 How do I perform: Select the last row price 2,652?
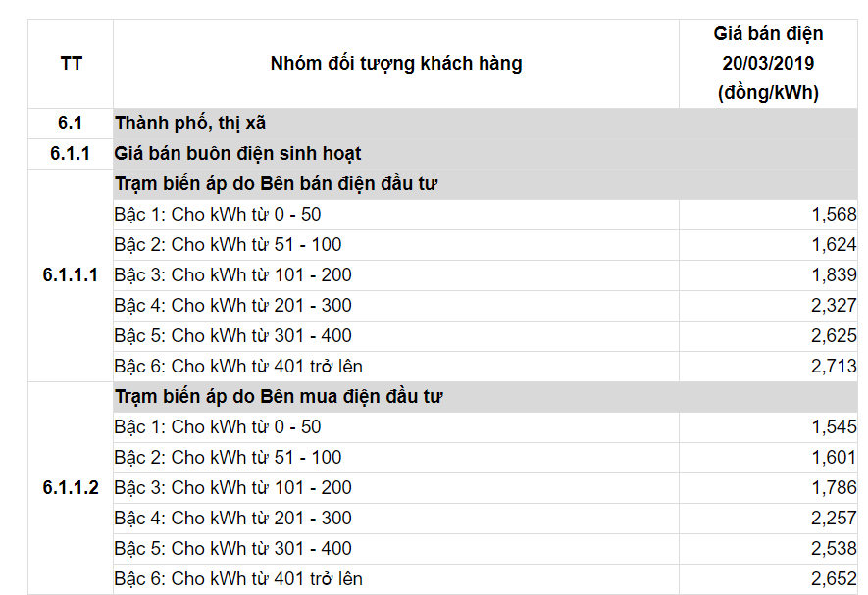pyautogui.click(x=768, y=579)
